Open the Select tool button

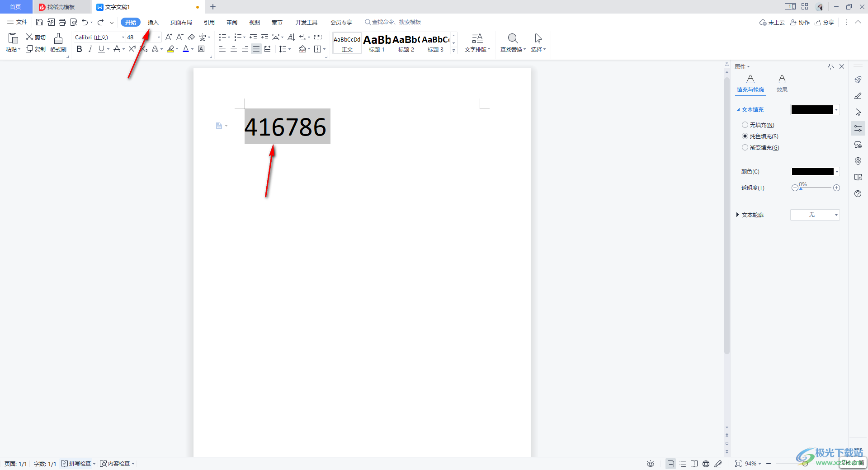(538, 43)
